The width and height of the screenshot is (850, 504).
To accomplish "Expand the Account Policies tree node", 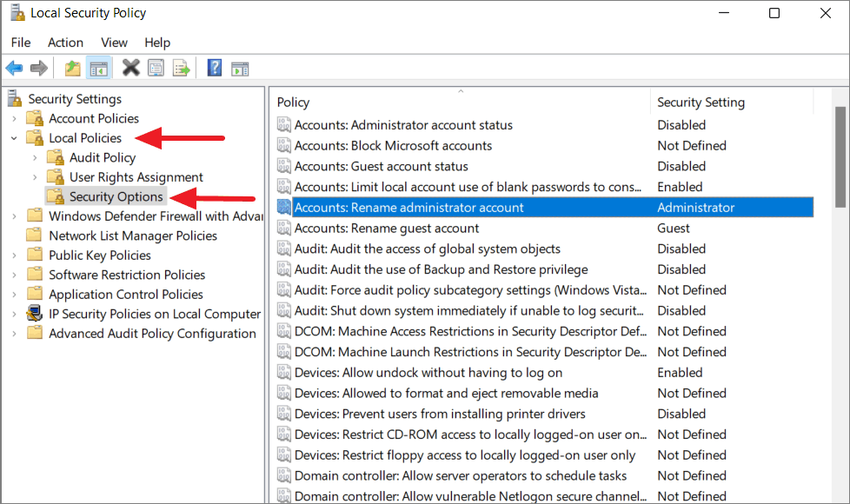I will pos(14,118).
